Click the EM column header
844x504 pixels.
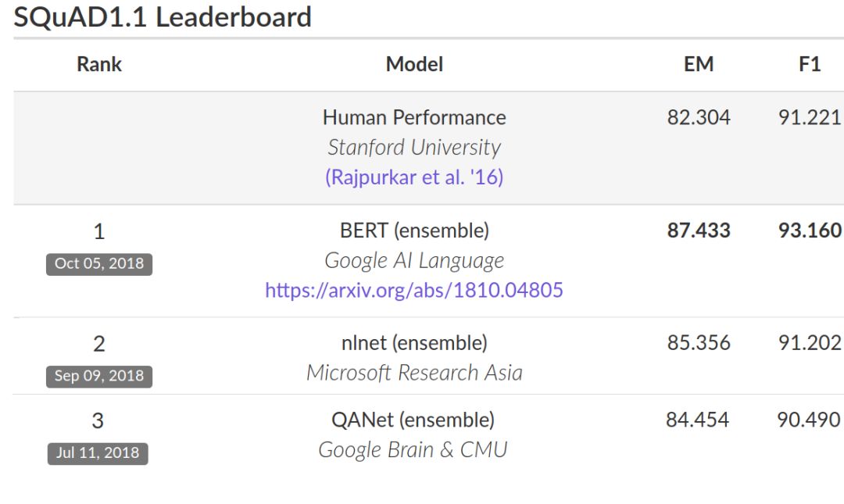[x=699, y=64]
